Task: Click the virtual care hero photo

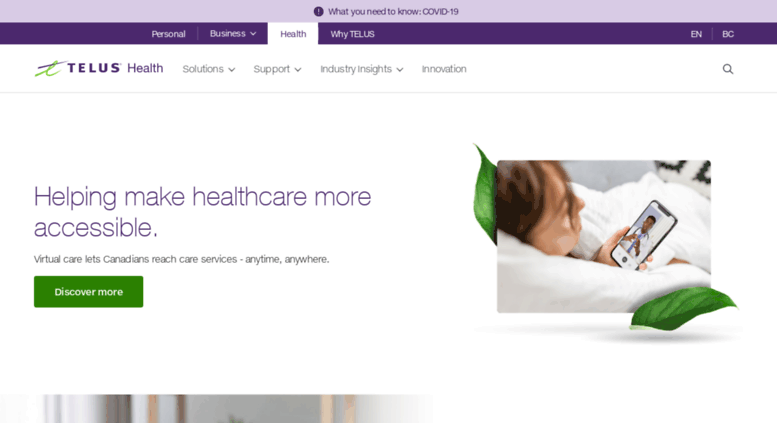Action: pos(604,236)
